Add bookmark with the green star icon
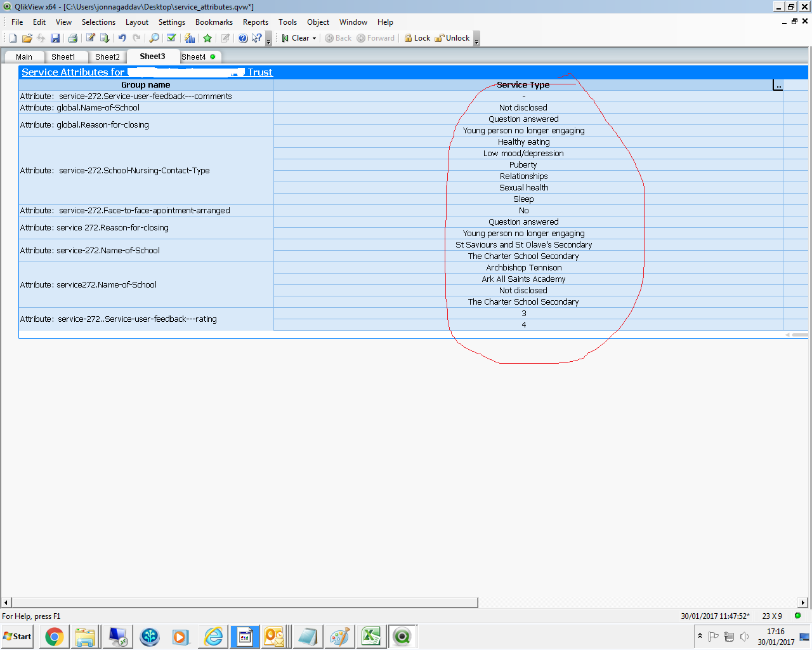Image resolution: width=812 pixels, height=650 pixels. (207, 38)
